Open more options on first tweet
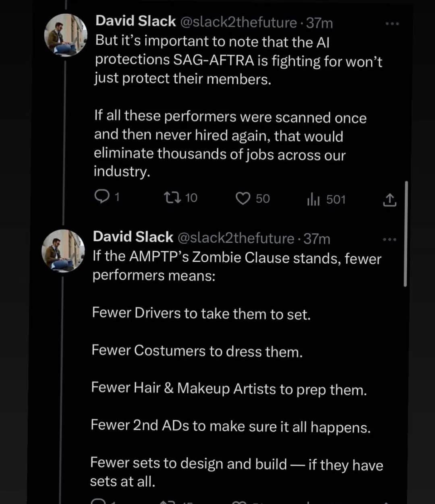The height and width of the screenshot is (504, 435). point(391,24)
